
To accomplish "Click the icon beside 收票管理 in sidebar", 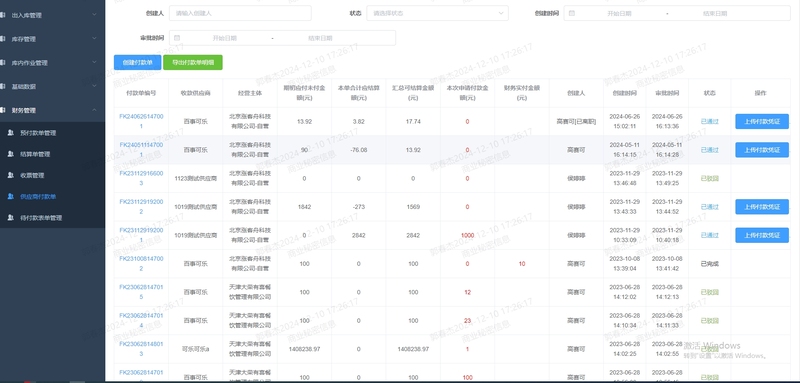I will [11, 175].
